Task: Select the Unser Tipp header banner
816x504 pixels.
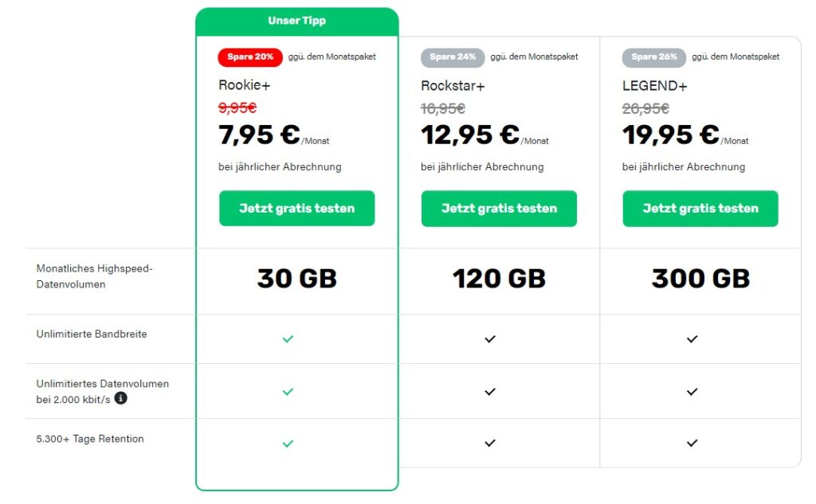Action: 297,21
